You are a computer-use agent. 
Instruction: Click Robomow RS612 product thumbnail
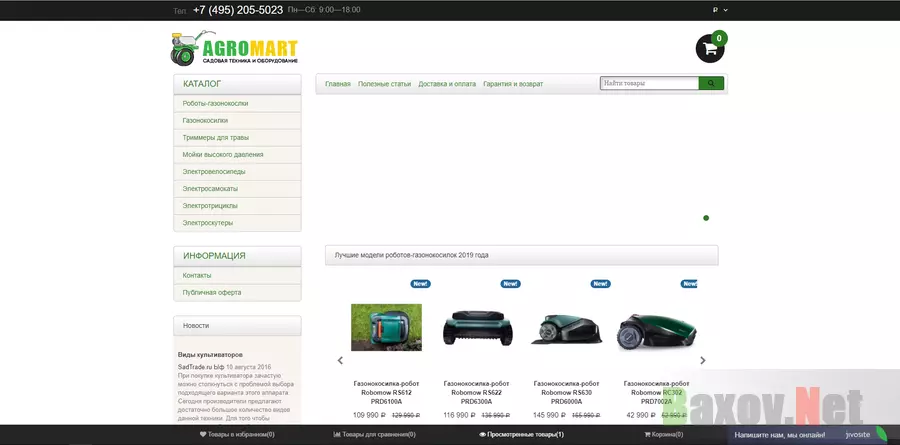[x=386, y=327]
